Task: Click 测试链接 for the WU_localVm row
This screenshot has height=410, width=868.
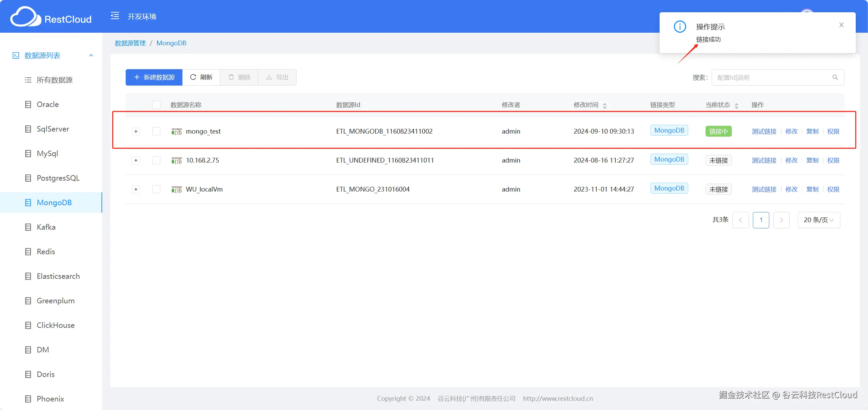Action: click(x=764, y=189)
